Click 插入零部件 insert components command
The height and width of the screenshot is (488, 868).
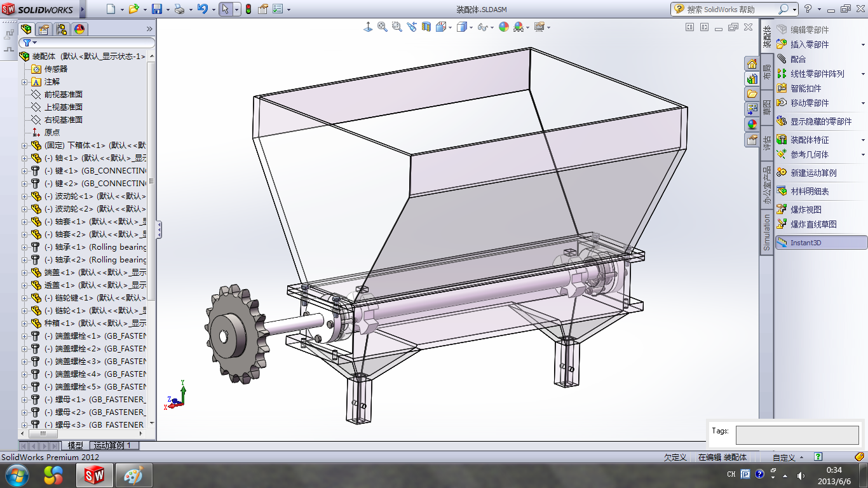click(x=810, y=44)
